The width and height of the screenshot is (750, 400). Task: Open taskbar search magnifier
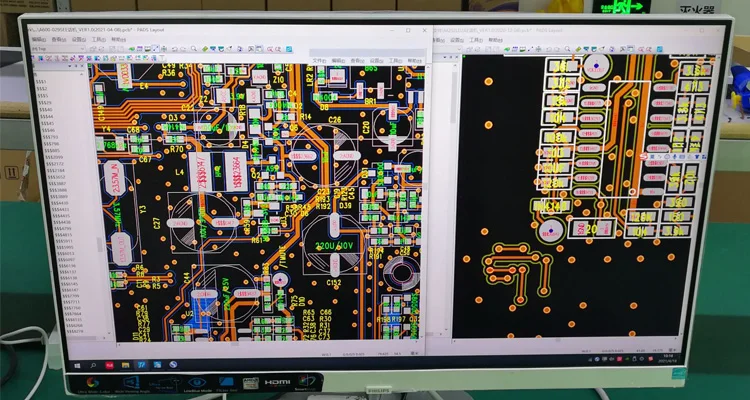(x=93, y=366)
